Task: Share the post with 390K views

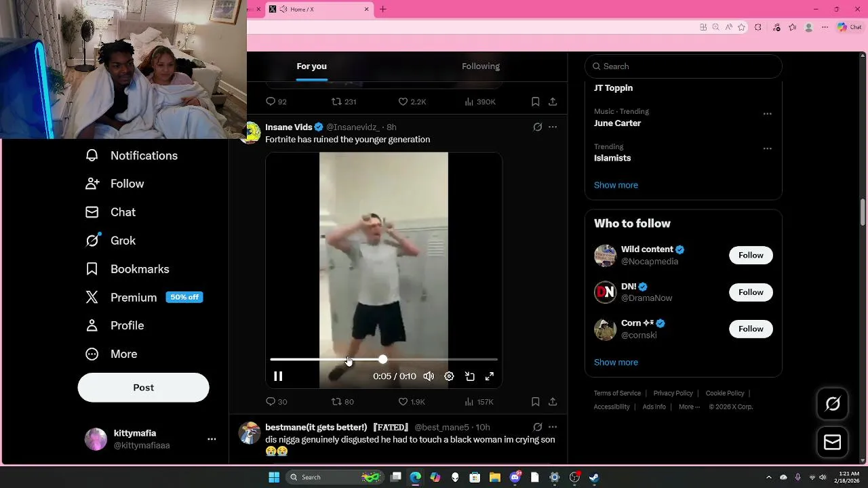Action: click(x=553, y=102)
